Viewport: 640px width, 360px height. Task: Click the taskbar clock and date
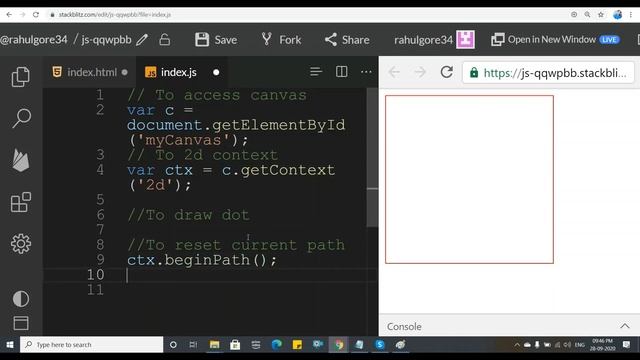pos(603,344)
